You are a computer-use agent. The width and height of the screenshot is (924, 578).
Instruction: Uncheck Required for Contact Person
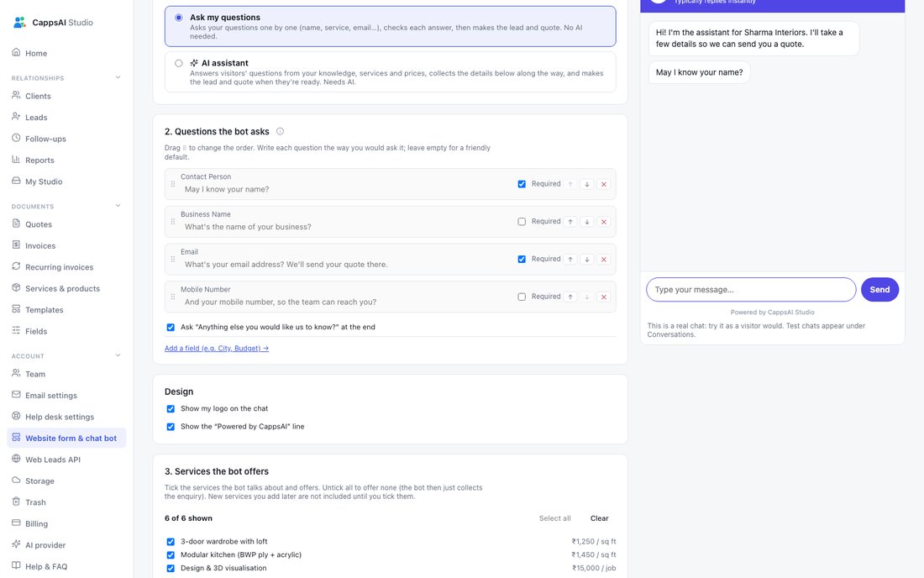pos(522,184)
